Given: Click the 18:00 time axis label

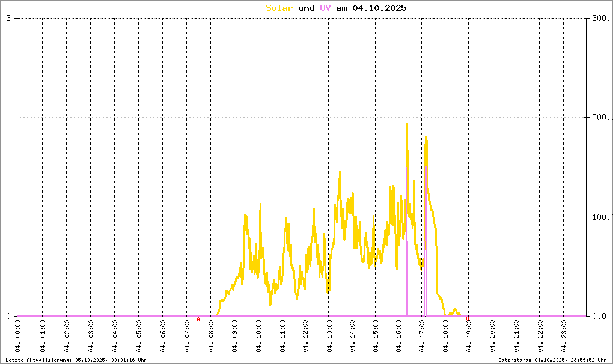Looking at the screenshot, I should click(445, 336).
